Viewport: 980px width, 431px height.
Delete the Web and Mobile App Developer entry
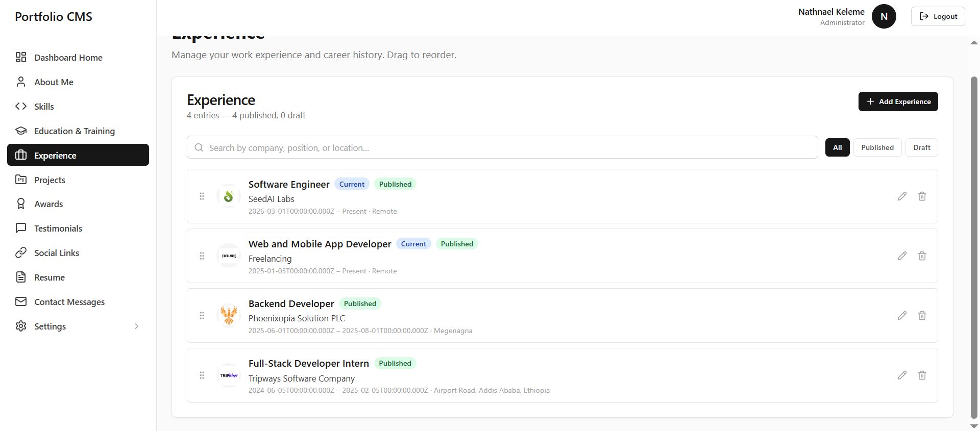click(x=922, y=256)
